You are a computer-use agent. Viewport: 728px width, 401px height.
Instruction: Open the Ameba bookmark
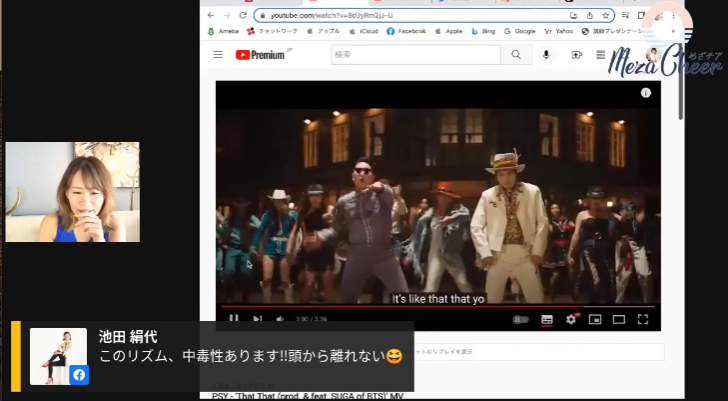(x=223, y=32)
